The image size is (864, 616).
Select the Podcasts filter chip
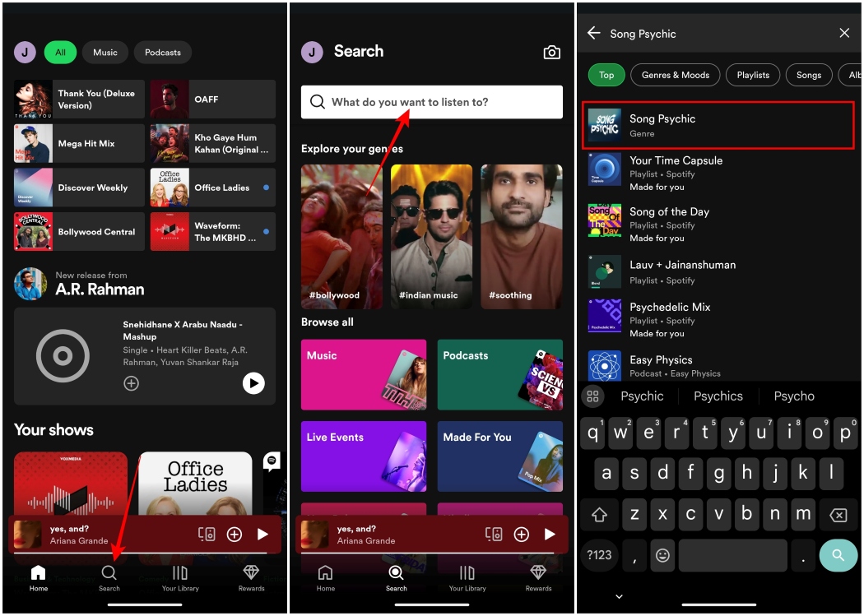(162, 52)
